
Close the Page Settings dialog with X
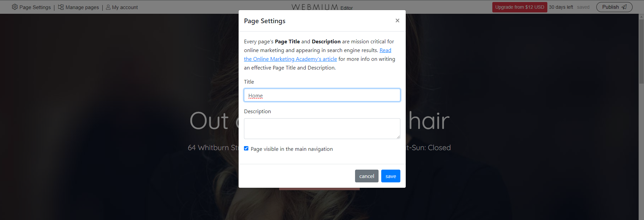pos(397,20)
